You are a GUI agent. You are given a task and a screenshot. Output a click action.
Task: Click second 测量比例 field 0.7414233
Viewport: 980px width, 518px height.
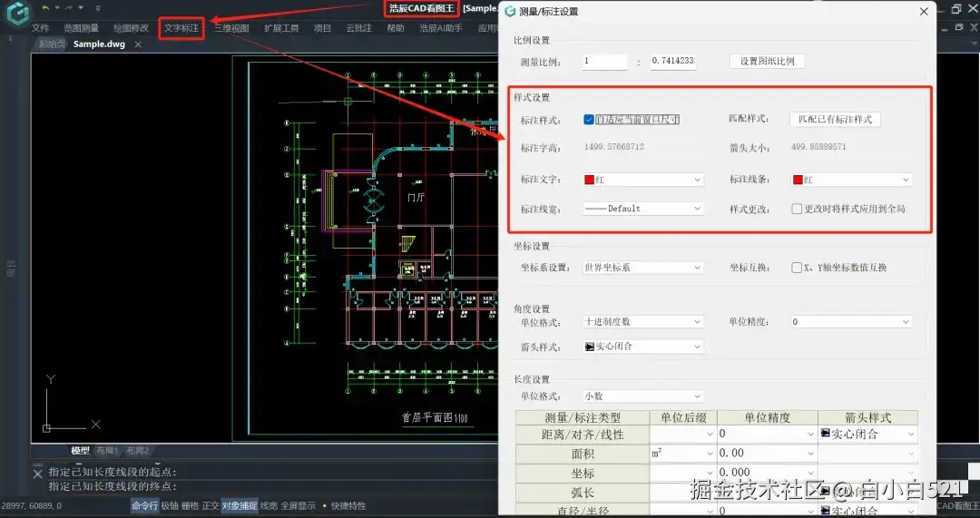coord(673,62)
